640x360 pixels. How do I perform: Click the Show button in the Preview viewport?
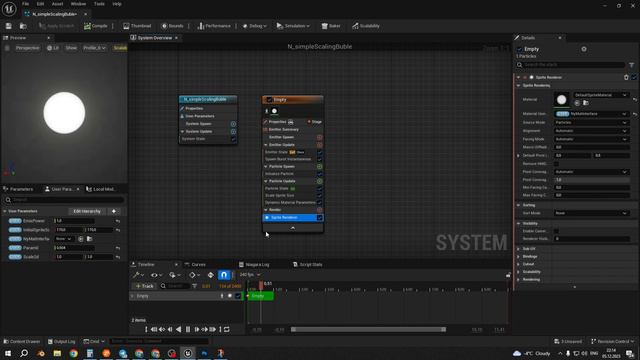[x=71, y=48]
